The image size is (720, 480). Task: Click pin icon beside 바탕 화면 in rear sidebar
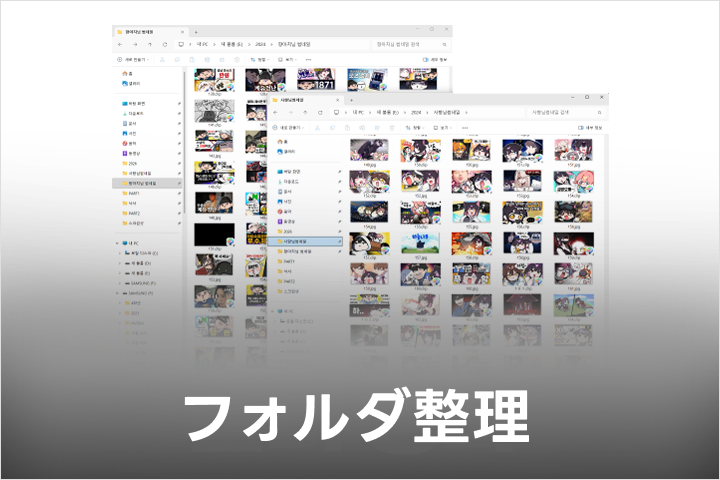179,104
